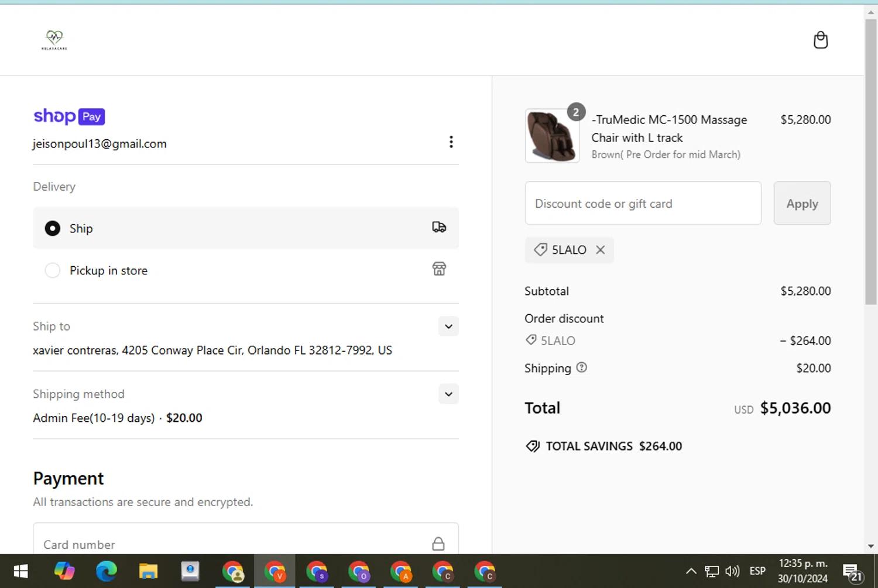878x588 pixels.
Task: Click the product price $5,280.00 beside the chair name
Action: [805, 119]
